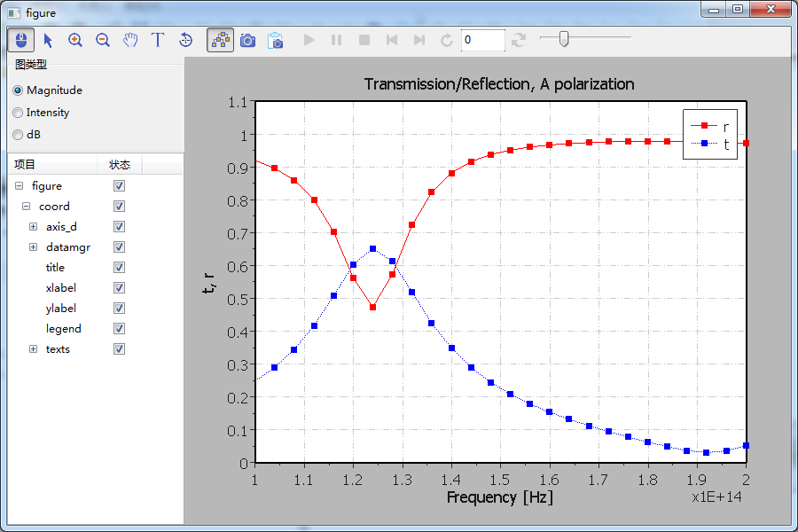Image resolution: width=798 pixels, height=532 pixels.
Task: Click the zoom out magnifier icon
Action: (103, 40)
